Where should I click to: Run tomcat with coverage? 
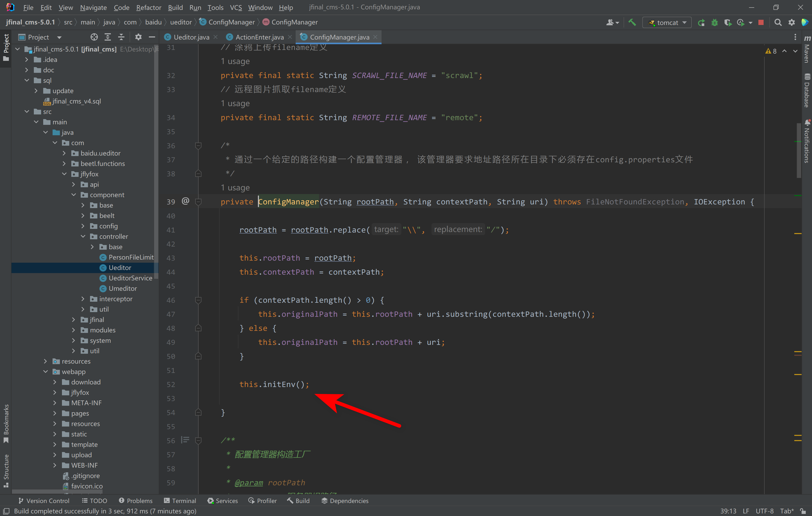(x=727, y=23)
